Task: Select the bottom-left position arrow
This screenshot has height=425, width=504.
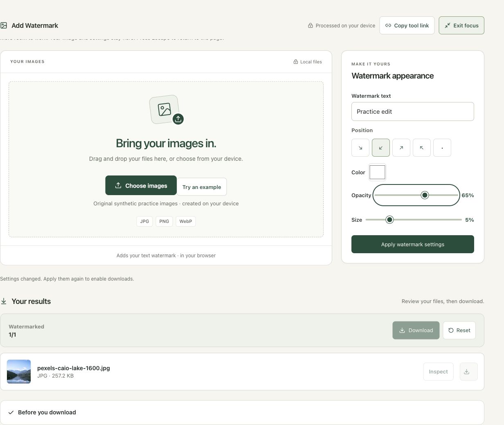Action: (x=381, y=148)
